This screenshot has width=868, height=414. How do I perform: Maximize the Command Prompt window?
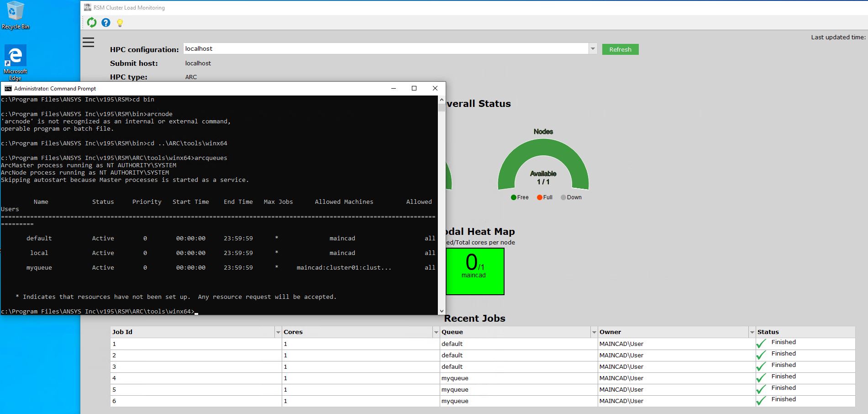[414, 88]
